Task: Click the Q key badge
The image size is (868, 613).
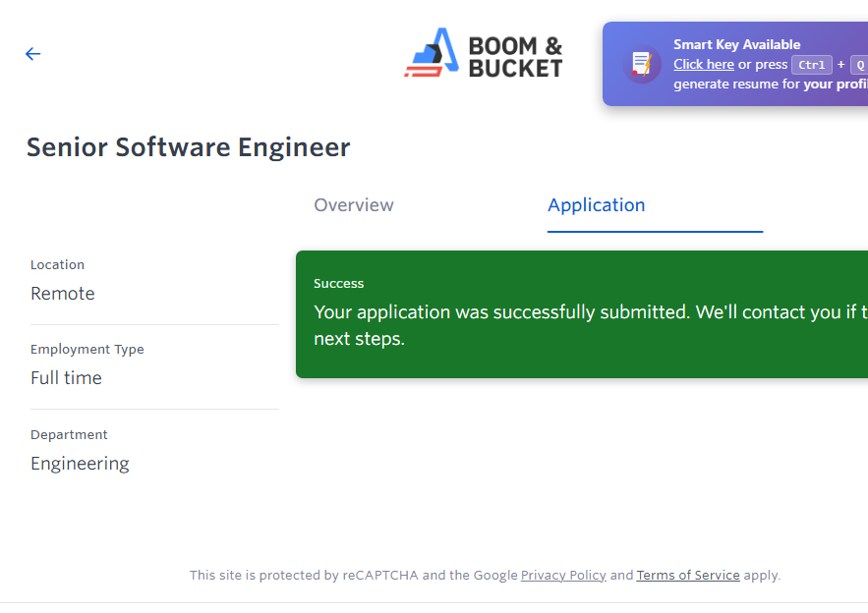Action: point(858,65)
